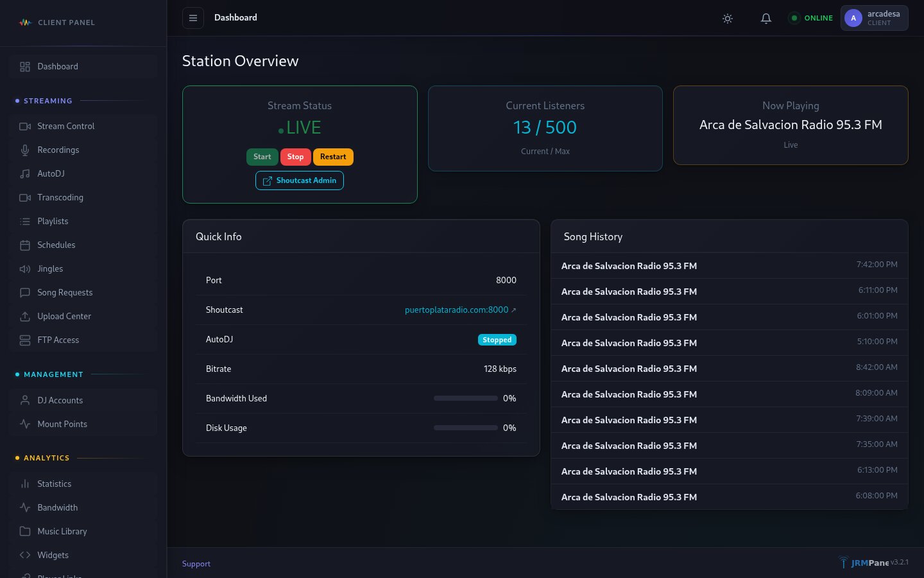Open Stream Control in sidebar
Image resolution: width=924 pixels, height=578 pixels.
point(65,127)
